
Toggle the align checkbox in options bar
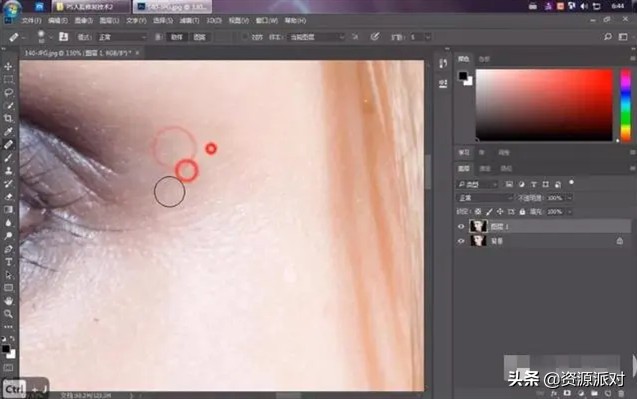click(x=245, y=37)
